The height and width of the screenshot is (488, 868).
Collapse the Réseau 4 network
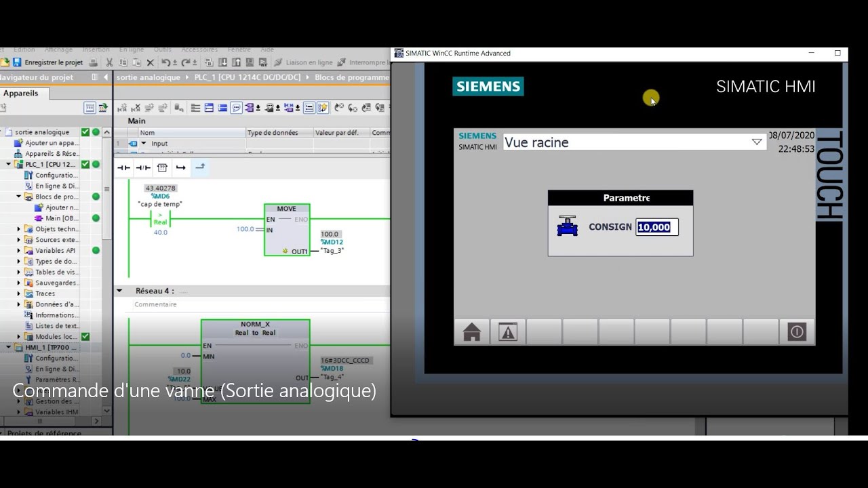(119, 291)
